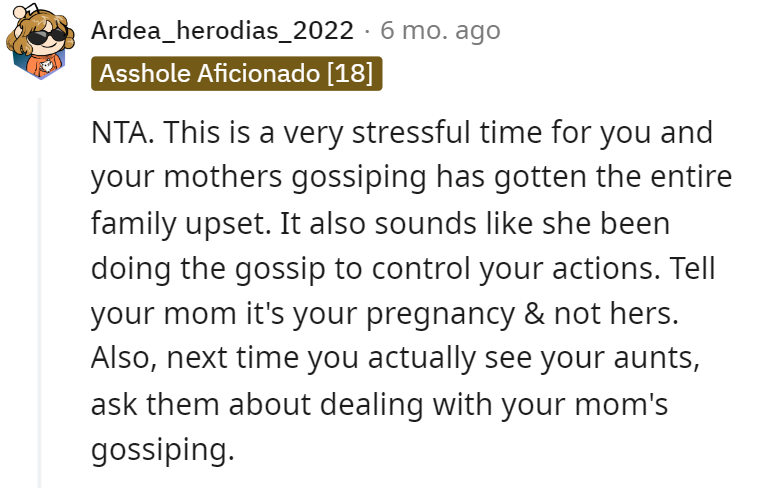The width and height of the screenshot is (757, 488).
Task: Click the "6 mo. ago" timestamp
Action: point(439,31)
